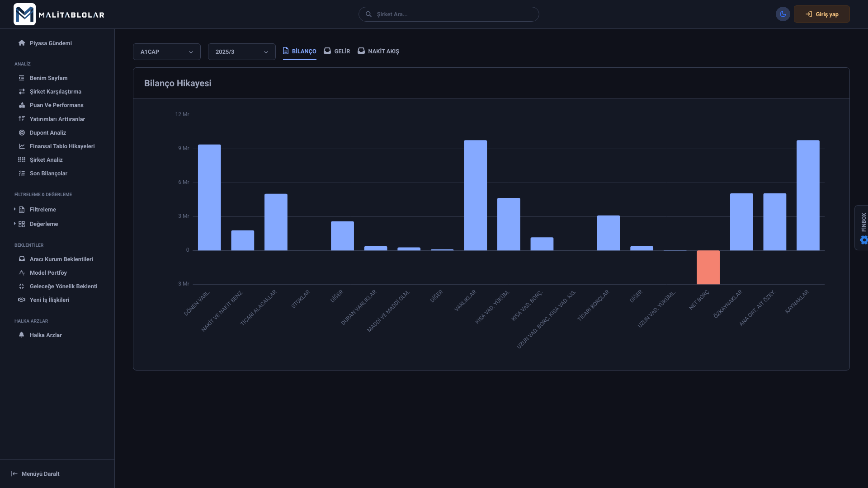868x488 pixels.
Task: Click the Piyasa Gündemi home icon
Action: click(22, 43)
